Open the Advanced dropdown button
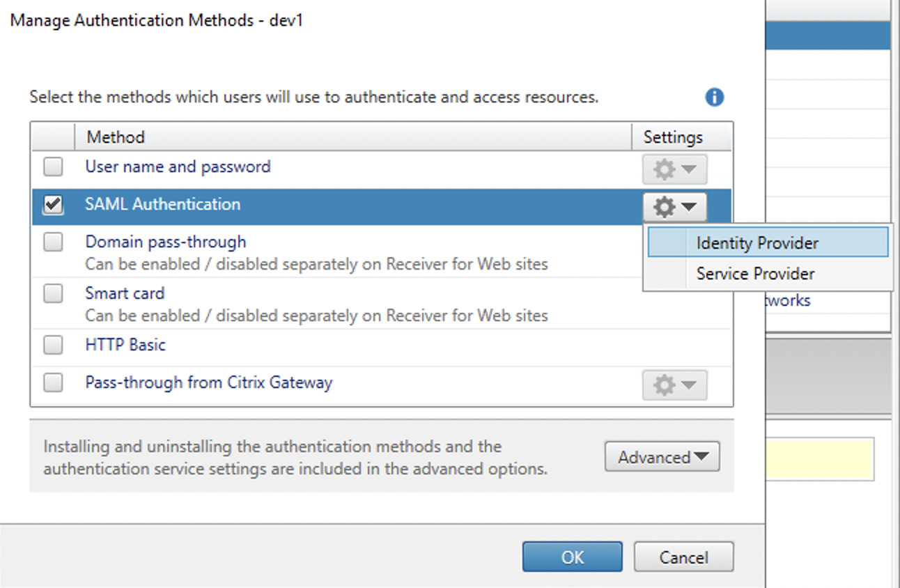Screen dimensions: 900x588 tap(662, 457)
